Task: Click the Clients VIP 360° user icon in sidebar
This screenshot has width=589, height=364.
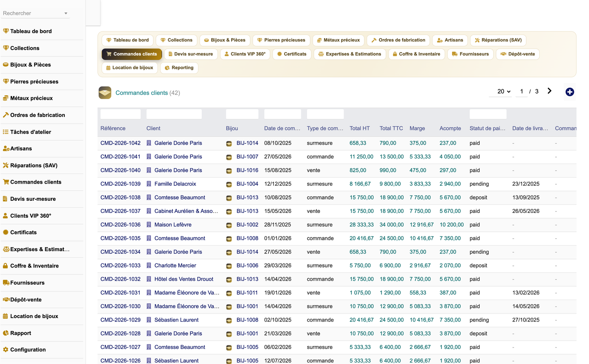Action: [5, 215]
